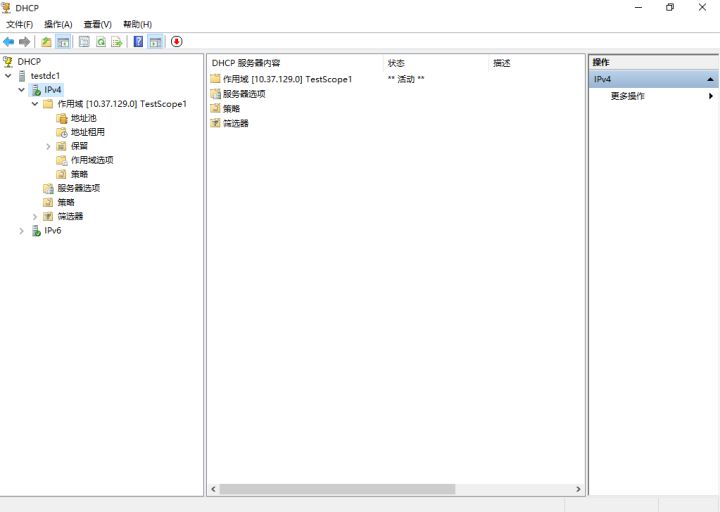Sort by the 描述 column header
Screen dimensions: 720x512
pos(536,63)
